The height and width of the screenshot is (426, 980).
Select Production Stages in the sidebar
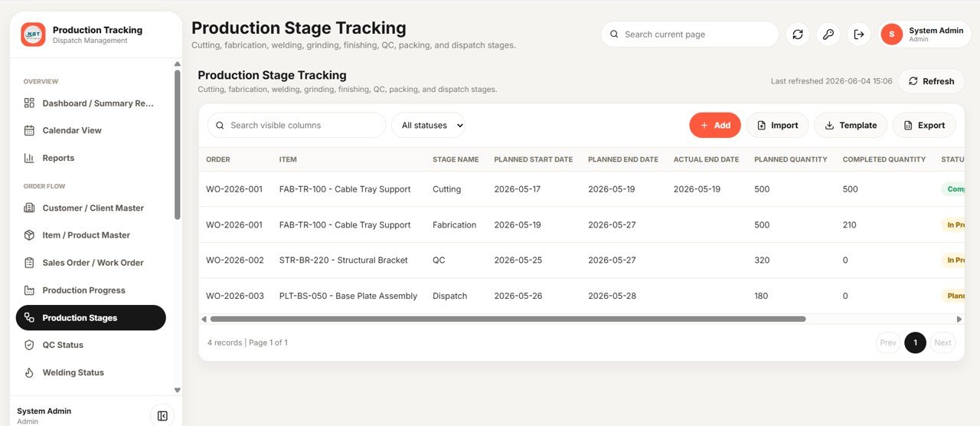click(90, 318)
